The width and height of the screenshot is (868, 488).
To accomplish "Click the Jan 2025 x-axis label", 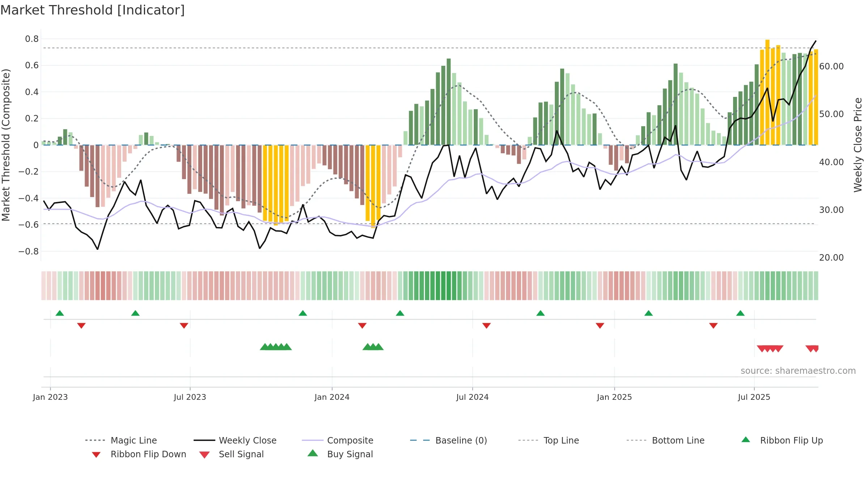I will pos(614,397).
